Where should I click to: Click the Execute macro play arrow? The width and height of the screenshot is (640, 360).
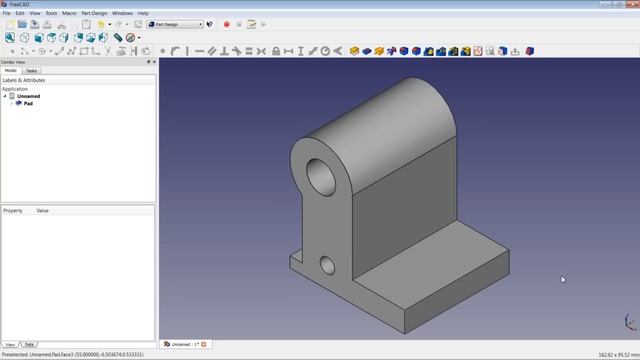click(x=264, y=24)
